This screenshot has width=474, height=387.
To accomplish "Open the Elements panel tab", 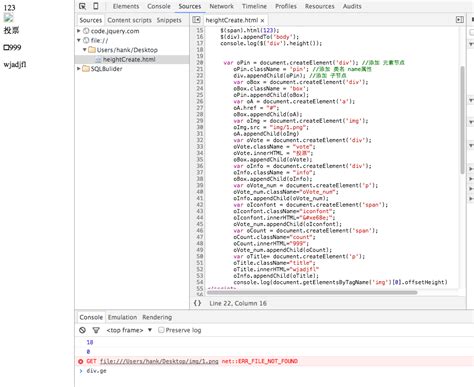I will (x=126, y=6).
